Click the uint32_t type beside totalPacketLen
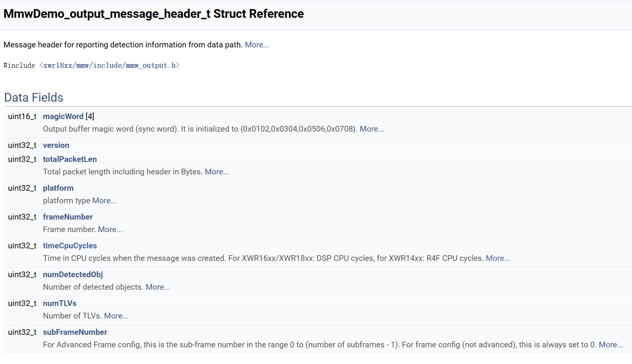632x364 pixels. pos(22,159)
